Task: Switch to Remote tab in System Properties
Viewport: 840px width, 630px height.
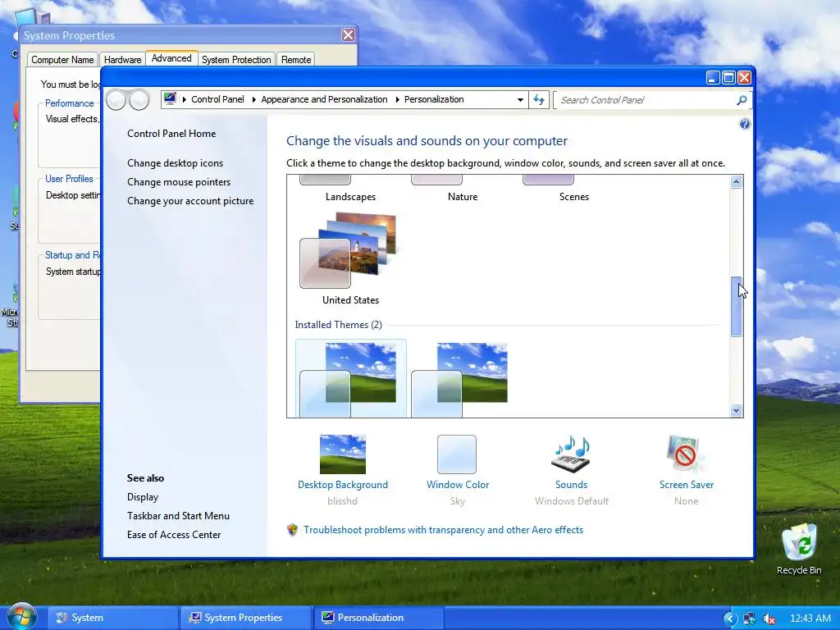Action: tap(296, 59)
